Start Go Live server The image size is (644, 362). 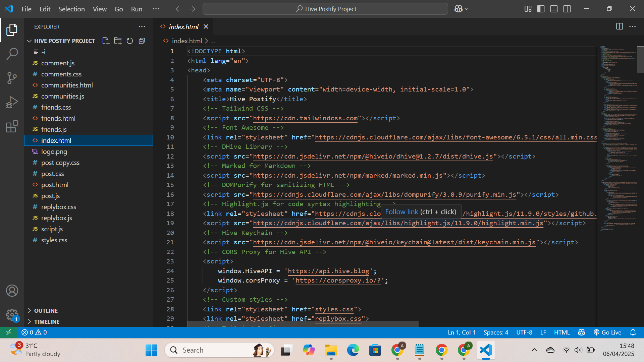(607, 332)
